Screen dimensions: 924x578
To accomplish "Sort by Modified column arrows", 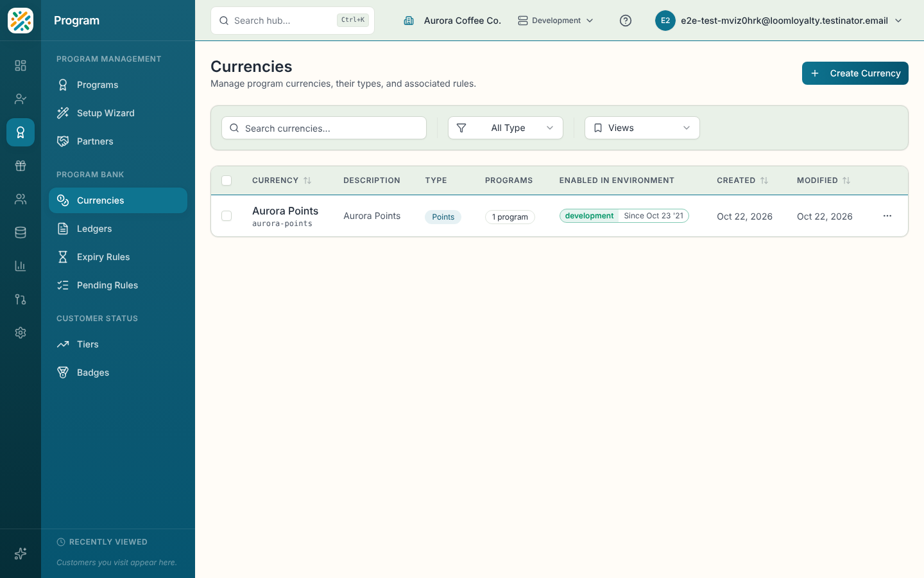I will coord(846,180).
